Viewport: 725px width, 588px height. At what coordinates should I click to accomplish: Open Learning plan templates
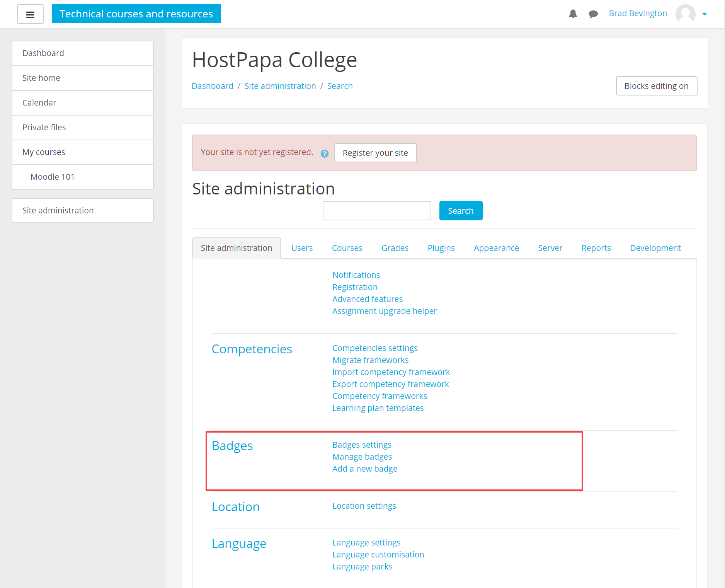378,408
